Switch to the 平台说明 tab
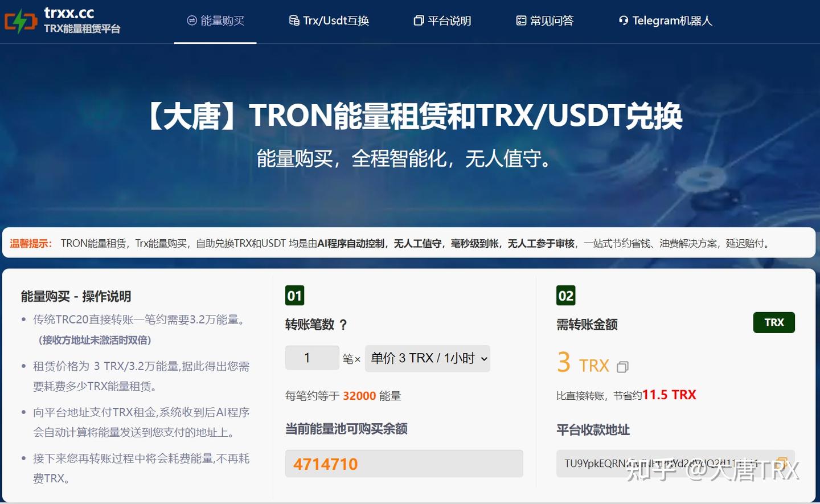 444,21
